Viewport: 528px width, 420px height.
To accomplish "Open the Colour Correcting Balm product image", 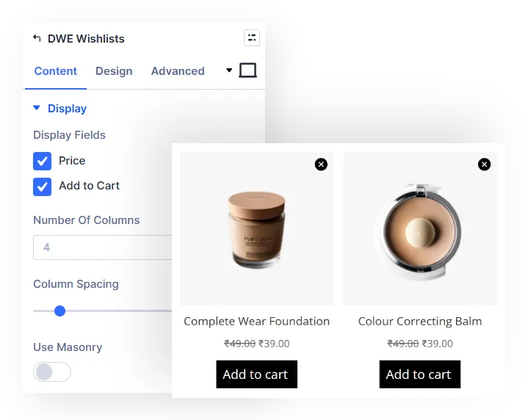I will click(x=420, y=228).
